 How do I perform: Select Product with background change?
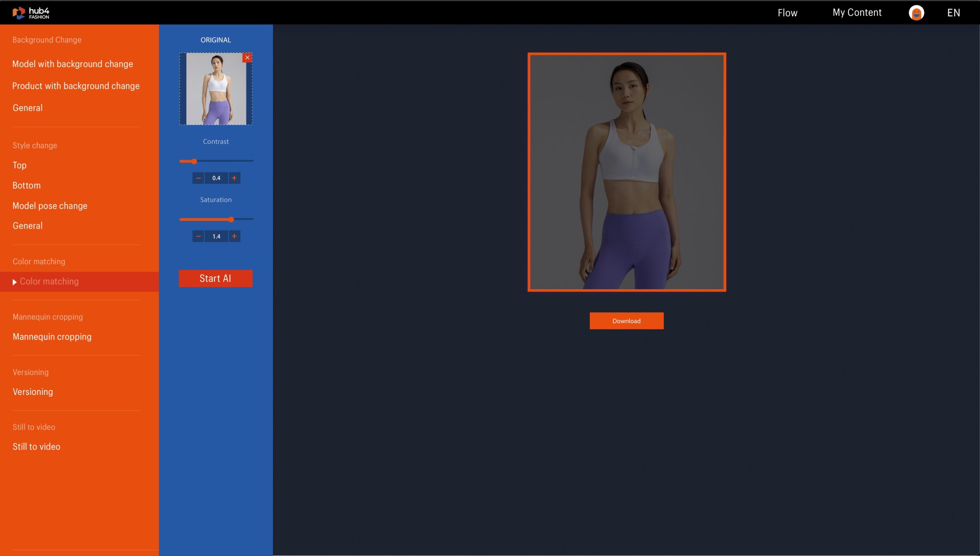point(76,86)
